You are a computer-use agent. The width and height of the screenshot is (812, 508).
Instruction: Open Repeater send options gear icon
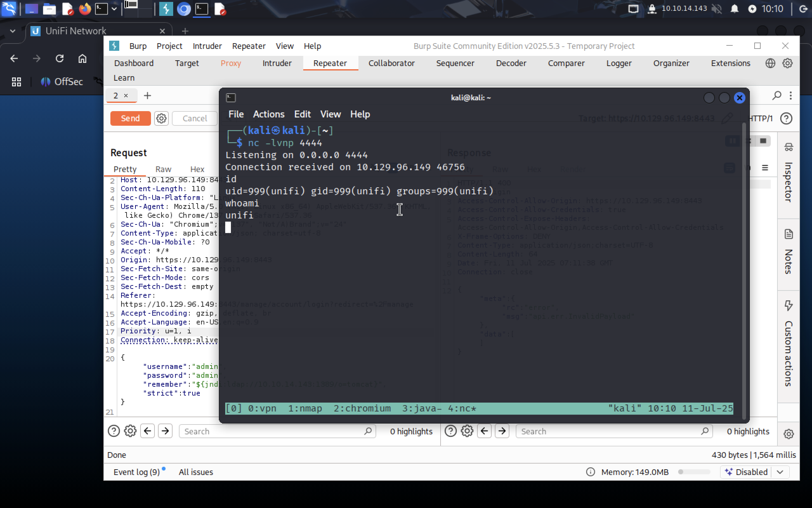pyautogui.click(x=161, y=118)
